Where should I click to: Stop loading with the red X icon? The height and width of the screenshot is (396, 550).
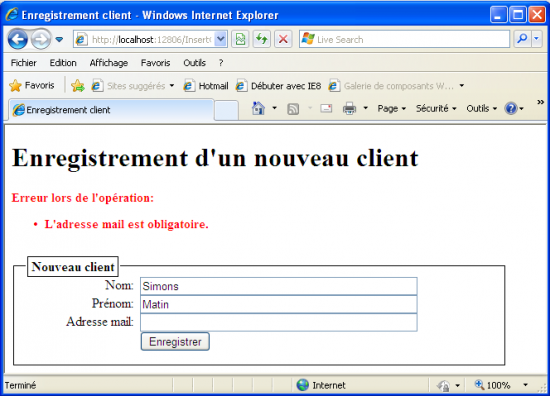(283, 39)
